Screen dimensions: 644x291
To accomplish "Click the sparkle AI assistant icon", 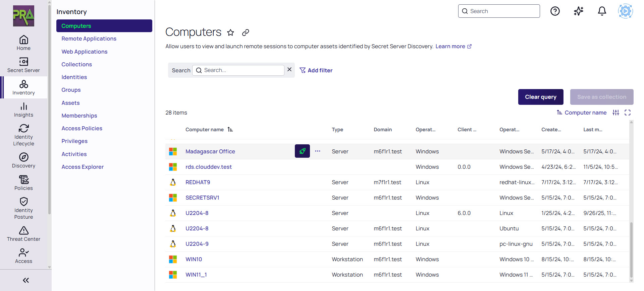I will [578, 11].
